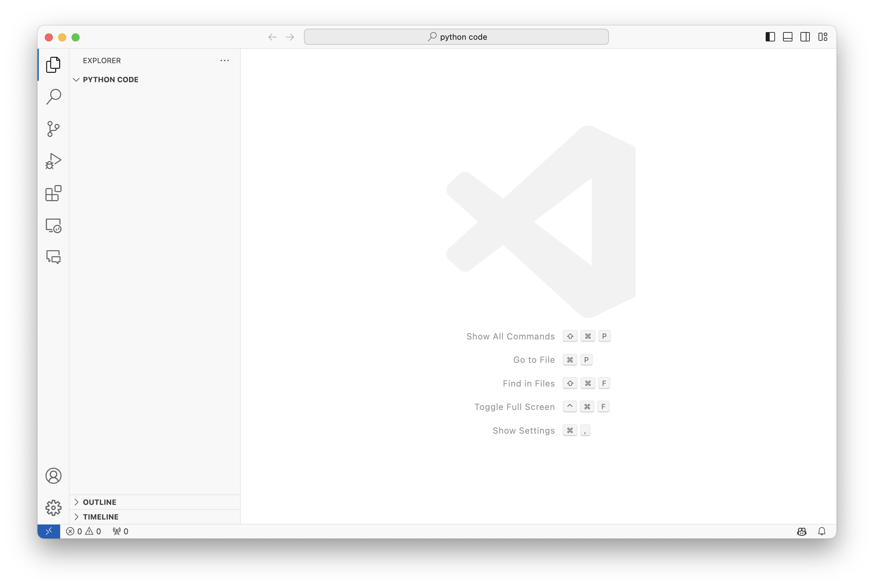Click the remote window button in status bar
Viewport: 874px width, 588px height.
(49, 532)
